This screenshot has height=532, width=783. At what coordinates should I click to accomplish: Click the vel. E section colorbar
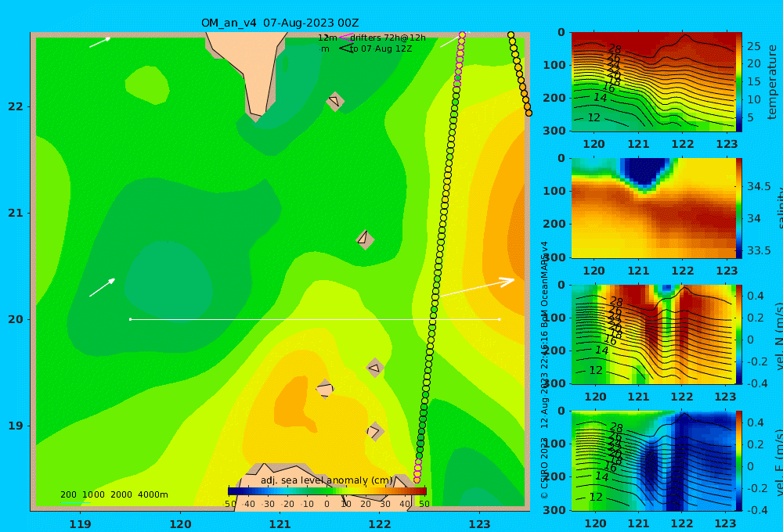[738, 461]
